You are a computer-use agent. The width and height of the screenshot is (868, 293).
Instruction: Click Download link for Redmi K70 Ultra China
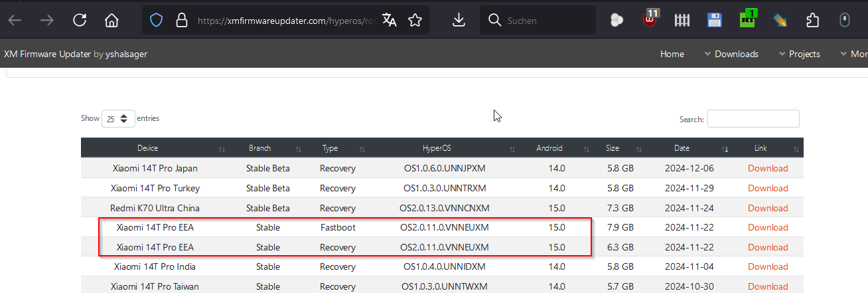click(x=768, y=208)
